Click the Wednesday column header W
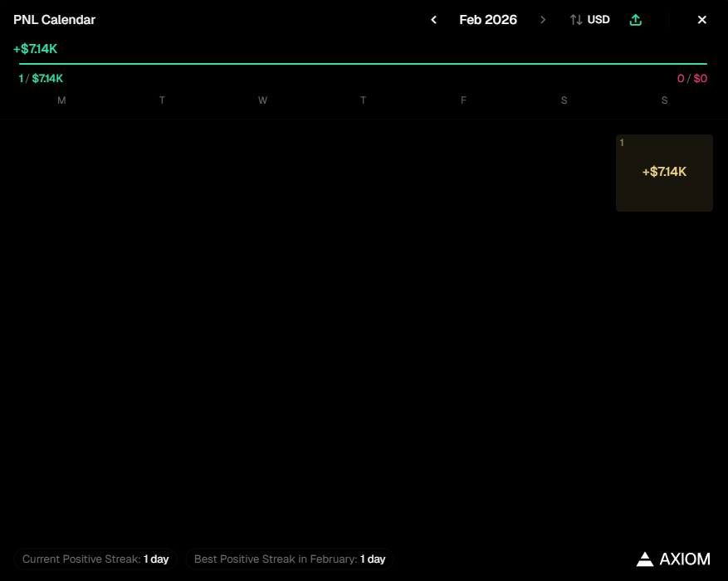The image size is (728, 581). [262, 100]
